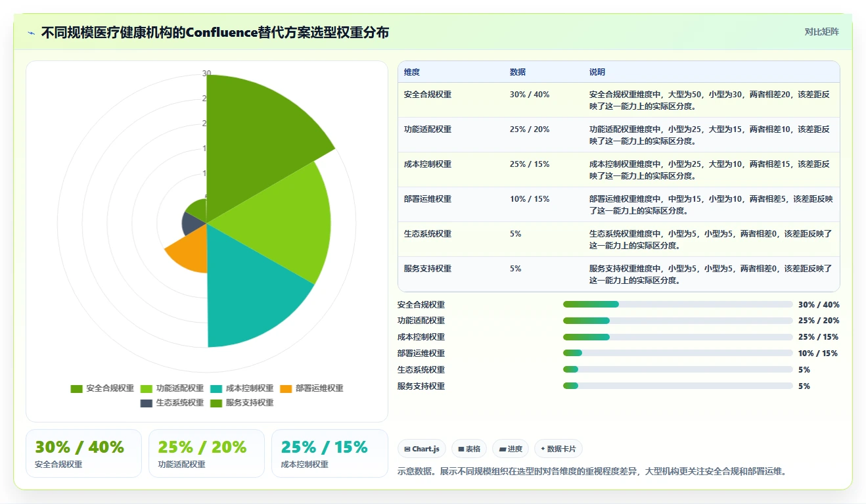Viewport: 866px width, 504px height.
Task: Click 服务支持权重 cell in the table
Action: pos(428,269)
